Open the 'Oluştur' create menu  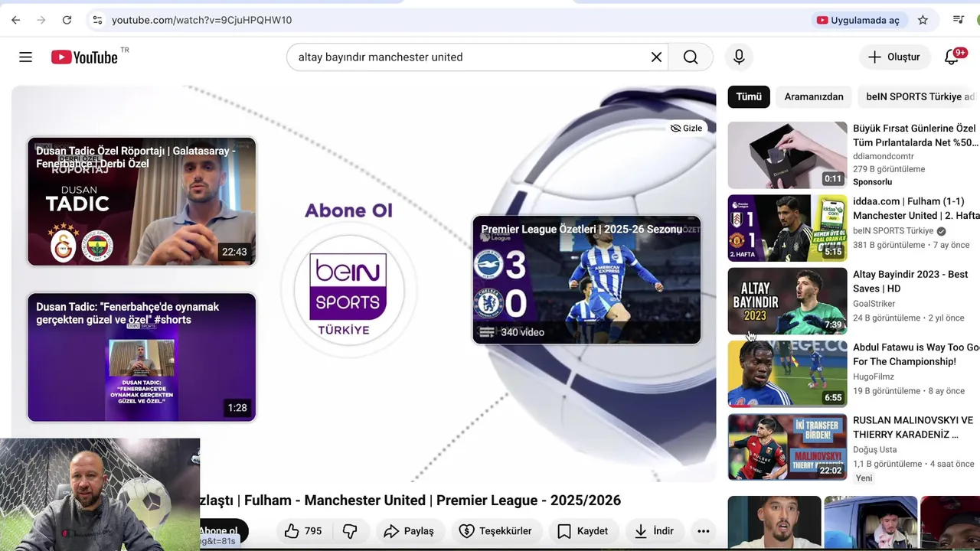click(x=893, y=57)
